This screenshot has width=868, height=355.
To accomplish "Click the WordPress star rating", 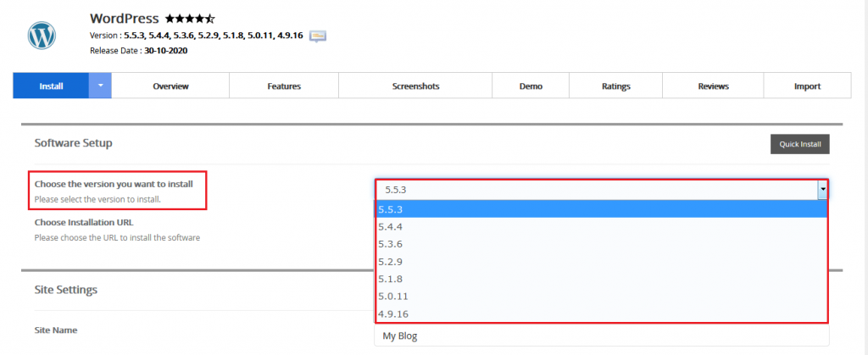I will (190, 19).
